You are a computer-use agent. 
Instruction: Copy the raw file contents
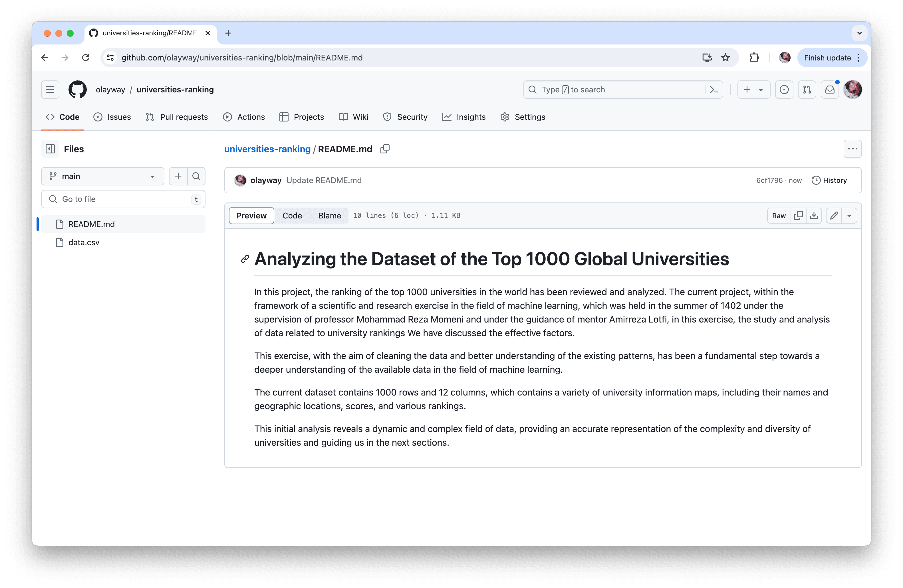(x=798, y=215)
